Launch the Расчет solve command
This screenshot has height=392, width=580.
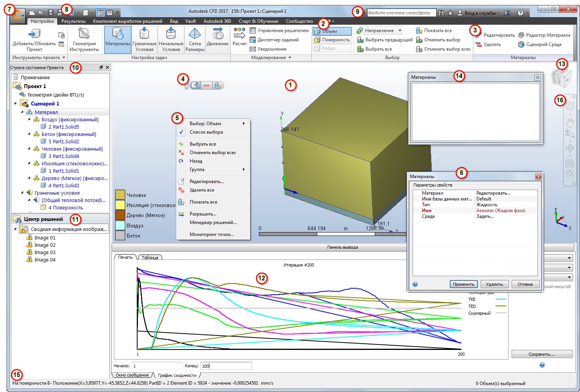click(x=240, y=37)
